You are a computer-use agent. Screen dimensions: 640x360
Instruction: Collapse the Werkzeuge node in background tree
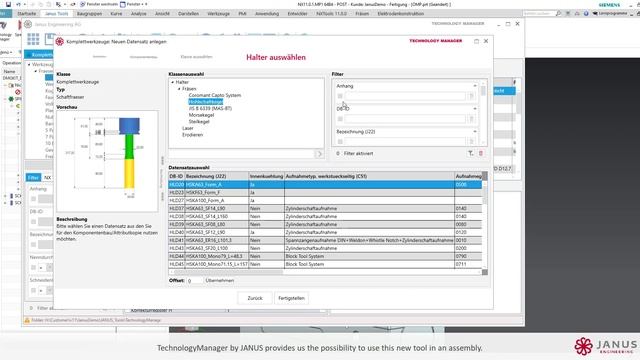pyautogui.click(x=29, y=65)
